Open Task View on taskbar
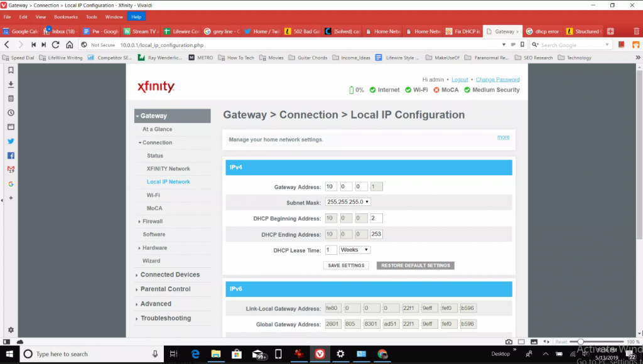This screenshot has width=643, height=364. click(173, 354)
